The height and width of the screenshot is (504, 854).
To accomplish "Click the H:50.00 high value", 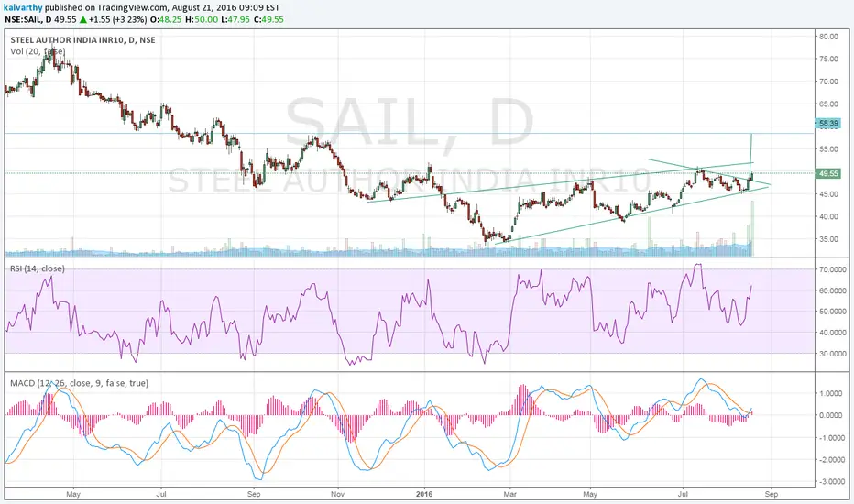I will 202,19.
